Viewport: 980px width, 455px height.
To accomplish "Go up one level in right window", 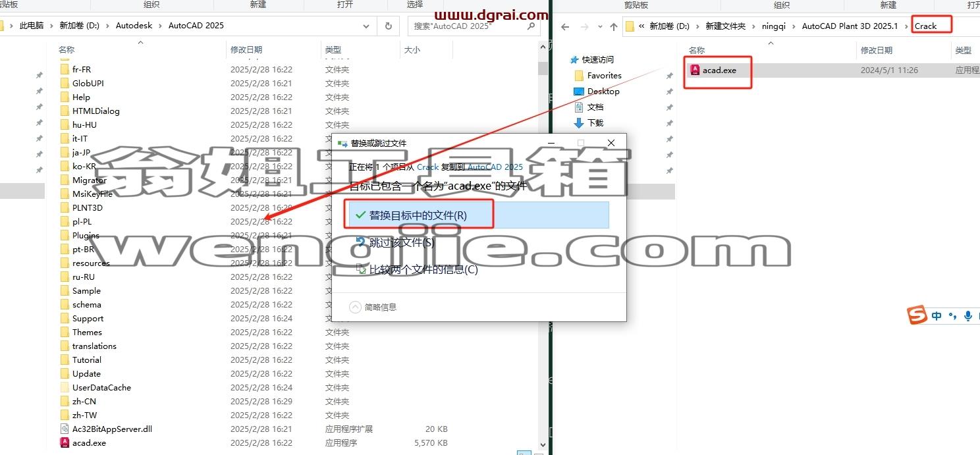I will (613, 26).
